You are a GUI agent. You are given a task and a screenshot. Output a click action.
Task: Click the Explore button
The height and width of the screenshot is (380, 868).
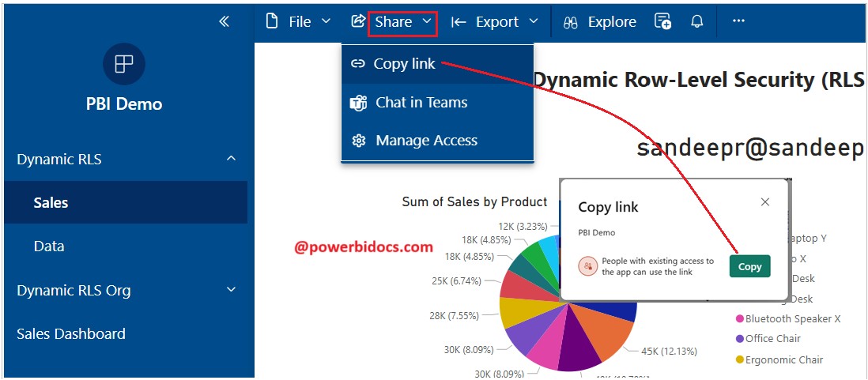click(599, 22)
